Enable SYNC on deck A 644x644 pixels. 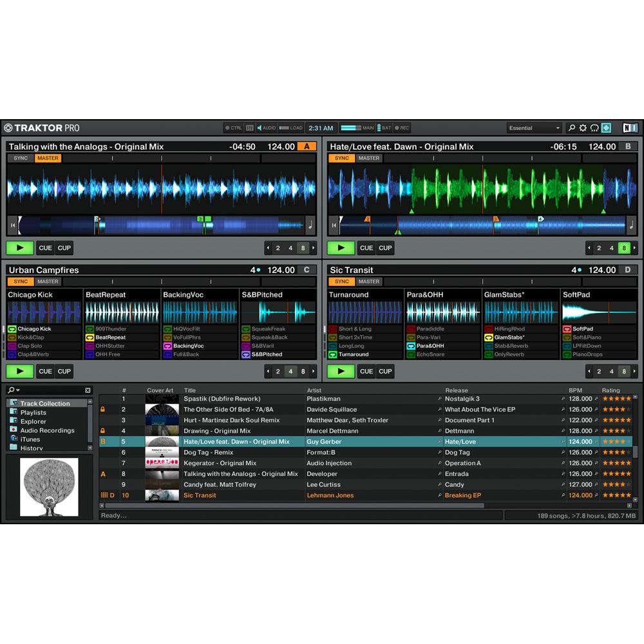click(x=20, y=158)
